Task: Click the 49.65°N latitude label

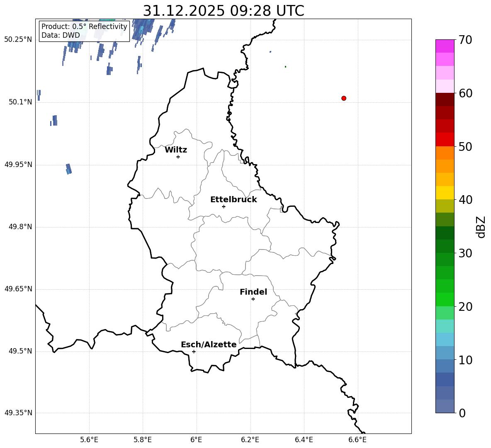Action: click(18, 288)
